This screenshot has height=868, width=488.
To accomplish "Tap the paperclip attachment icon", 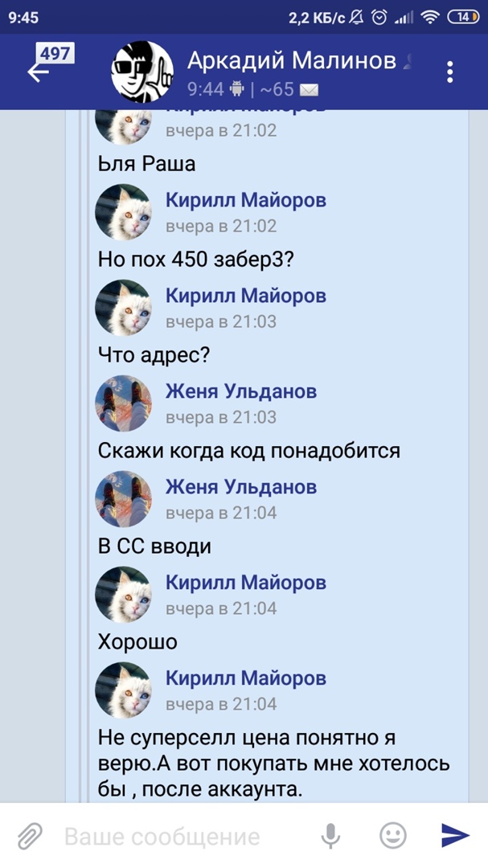I will click(x=30, y=835).
